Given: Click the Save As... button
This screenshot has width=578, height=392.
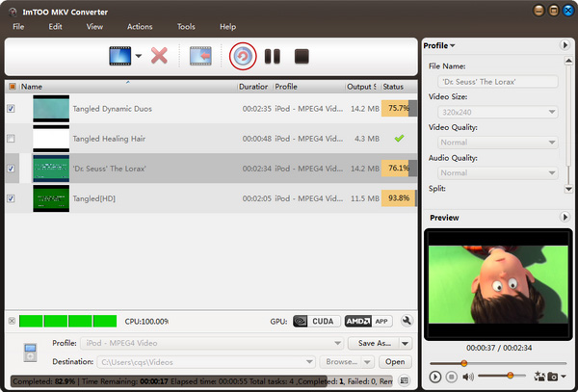Looking at the screenshot, I should point(374,343).
